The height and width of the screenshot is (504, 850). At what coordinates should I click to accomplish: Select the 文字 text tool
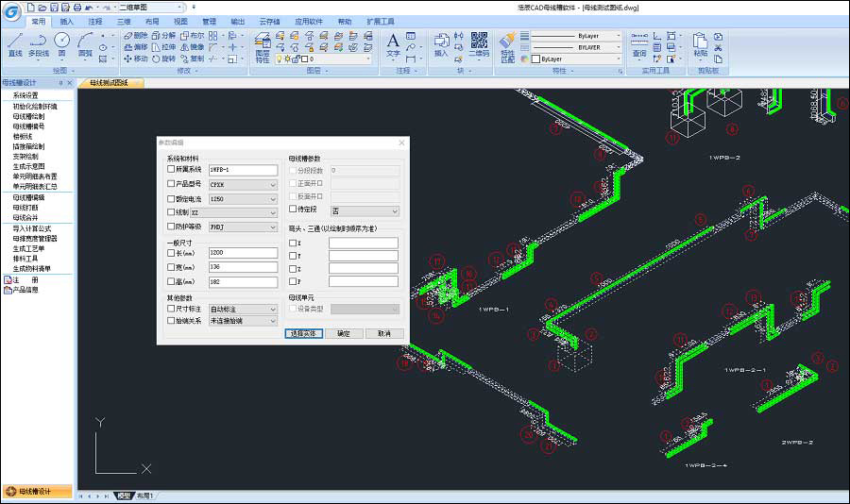(393, 44)
